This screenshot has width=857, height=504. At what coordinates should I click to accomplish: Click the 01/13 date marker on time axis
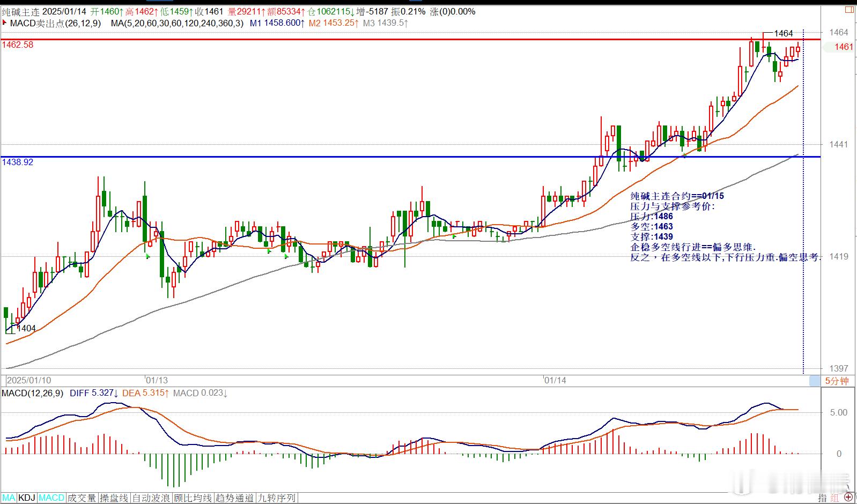click(157, 380)
